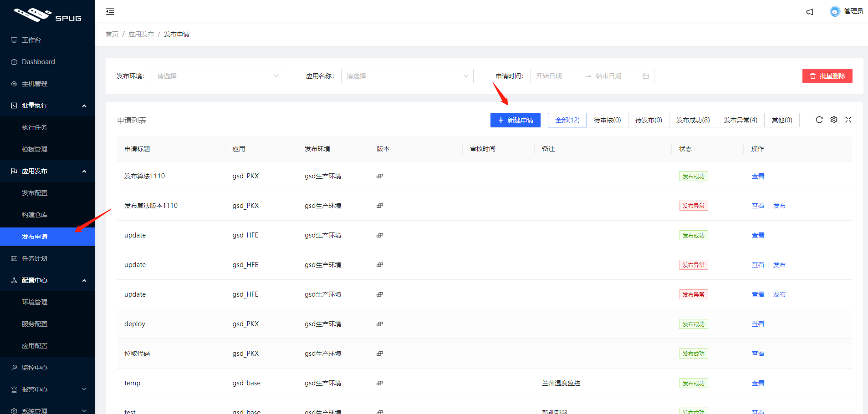Viewport: 868px width, 414px height.
Task: Click 查看 for the temp row
Action: [758, 383]
